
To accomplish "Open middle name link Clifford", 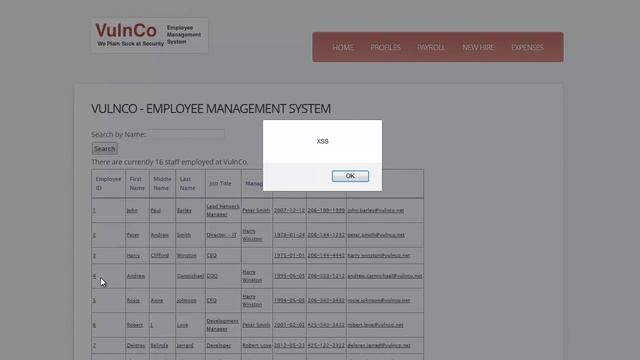I will pos(160,256).
